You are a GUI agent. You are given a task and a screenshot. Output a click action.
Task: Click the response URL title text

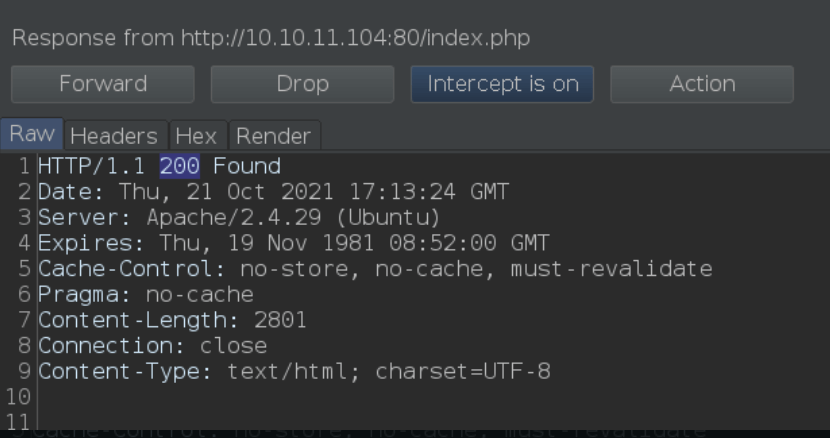click(271, 38)
